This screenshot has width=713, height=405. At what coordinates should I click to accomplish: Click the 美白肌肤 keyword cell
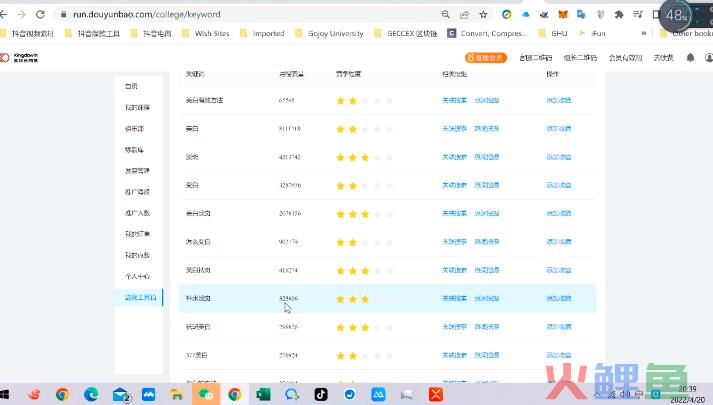(x=198, y=270)
